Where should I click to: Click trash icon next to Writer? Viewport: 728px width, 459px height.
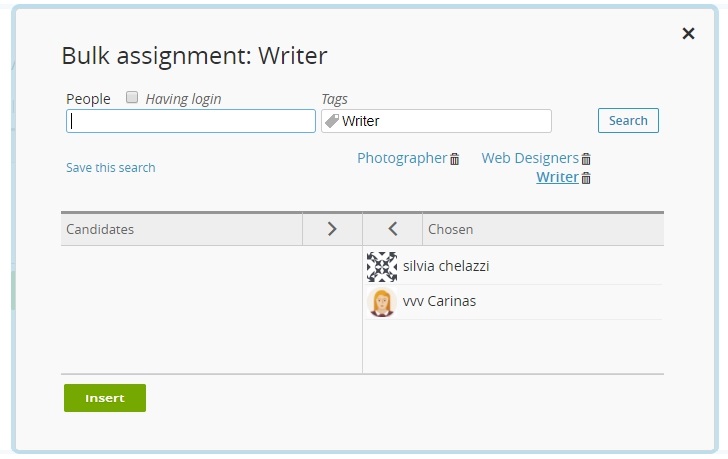(x=587, y=178)
